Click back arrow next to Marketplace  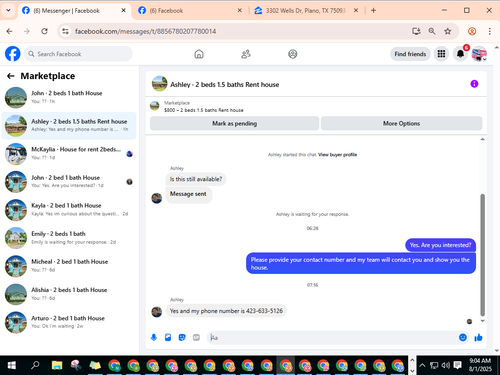coord(11,76)
